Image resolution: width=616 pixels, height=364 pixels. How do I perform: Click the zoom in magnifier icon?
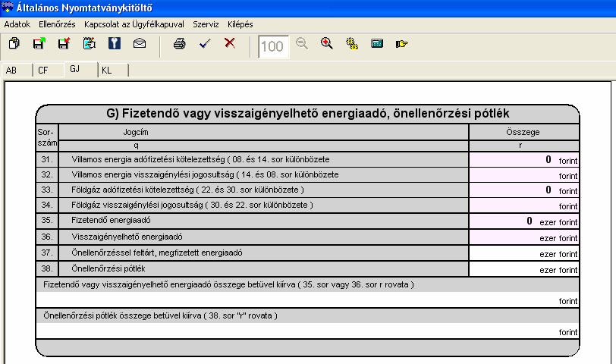[326, 43]
